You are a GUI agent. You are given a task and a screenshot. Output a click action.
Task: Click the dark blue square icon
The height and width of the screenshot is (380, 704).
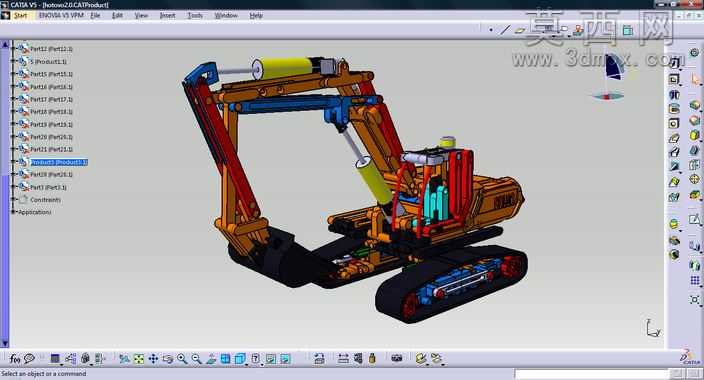[x=55, y=358]
